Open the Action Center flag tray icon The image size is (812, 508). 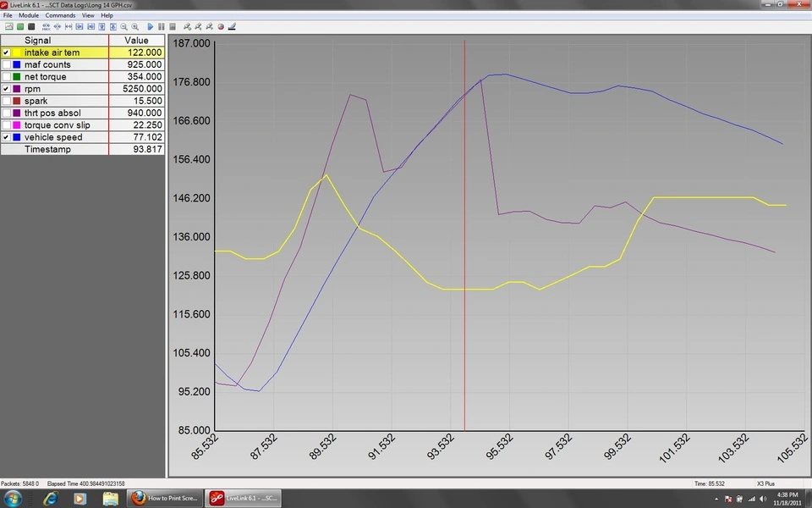coord(728,500)
